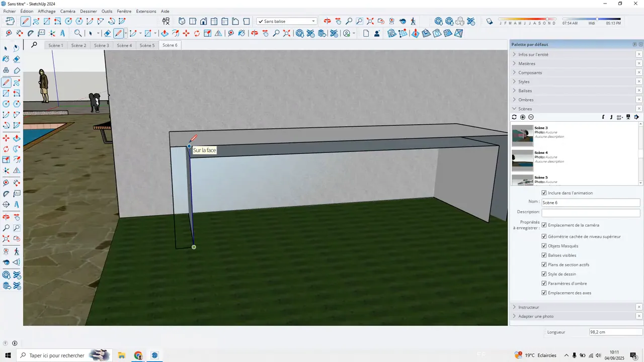Expand the Styles panel

pos(573,81)
